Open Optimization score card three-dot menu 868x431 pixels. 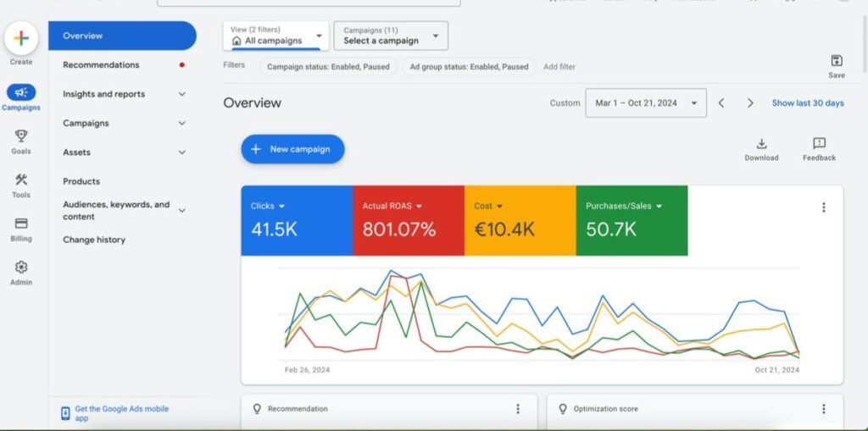(823, 409)
